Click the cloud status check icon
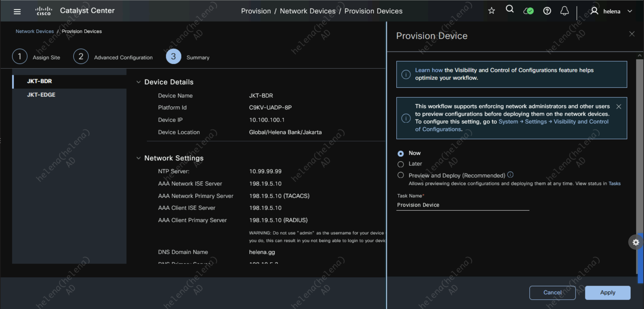The height and width of the screenshot is (309, 644). (529, 11)
